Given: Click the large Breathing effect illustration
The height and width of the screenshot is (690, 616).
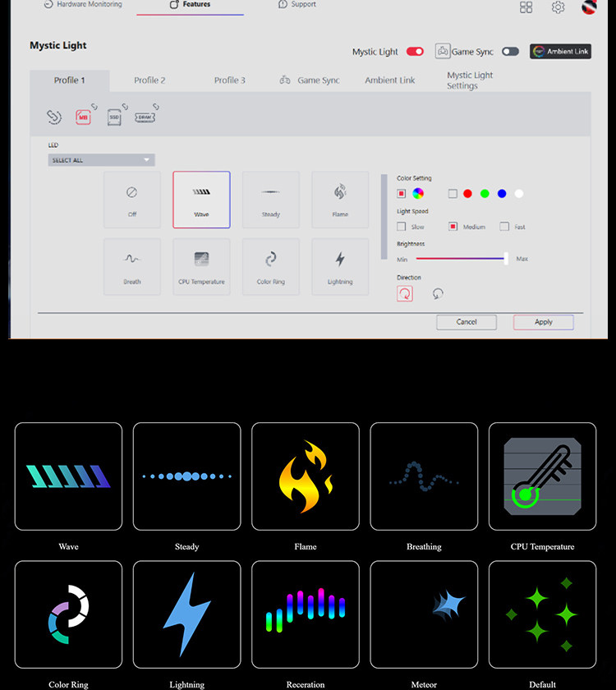Looking at the screenshot, I should coord(424,476).
